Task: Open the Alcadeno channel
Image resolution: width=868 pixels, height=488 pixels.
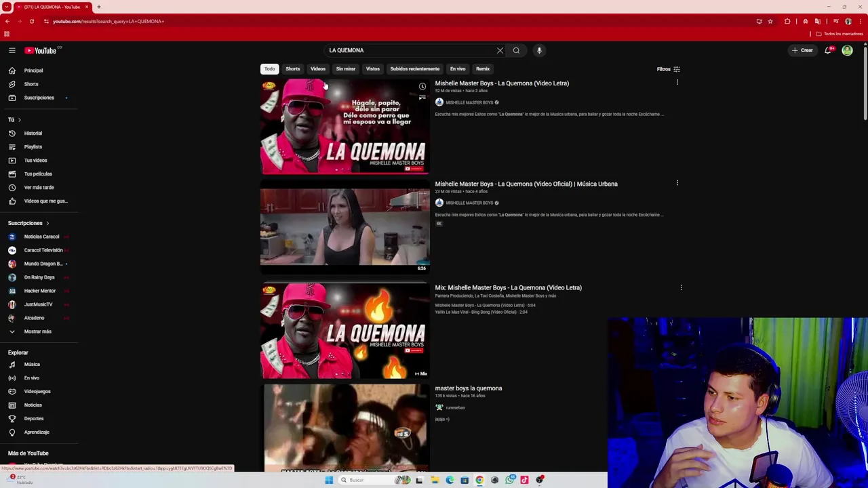Action: click(x=39, y=318)
